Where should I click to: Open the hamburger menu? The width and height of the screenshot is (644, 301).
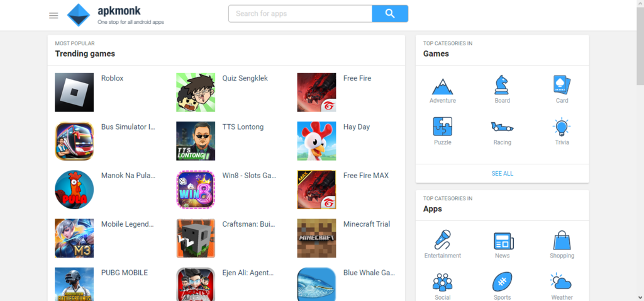(x=53, y=16)
